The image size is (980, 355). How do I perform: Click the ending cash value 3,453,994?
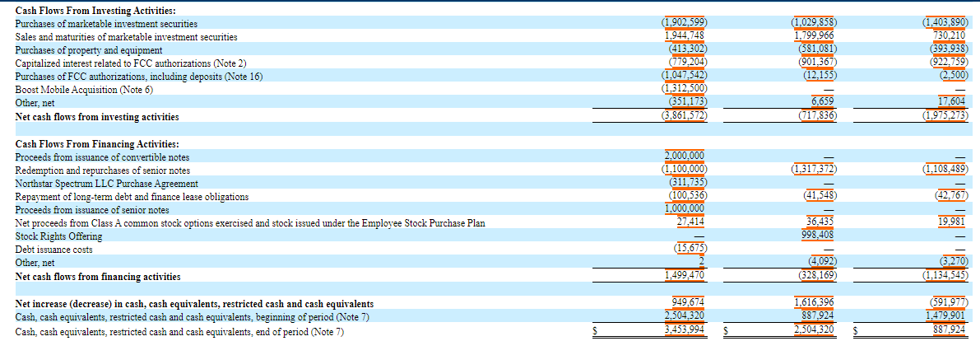point(685,330)
